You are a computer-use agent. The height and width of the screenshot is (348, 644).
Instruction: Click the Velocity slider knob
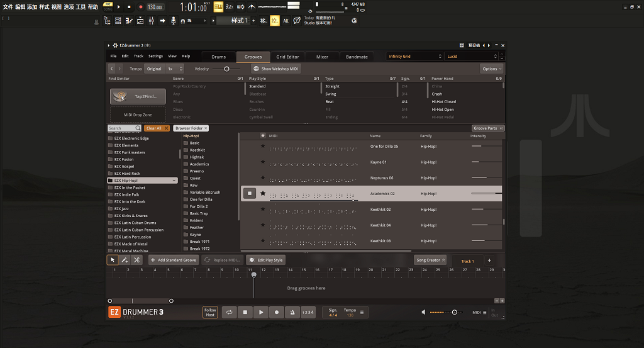coord(226,69)
